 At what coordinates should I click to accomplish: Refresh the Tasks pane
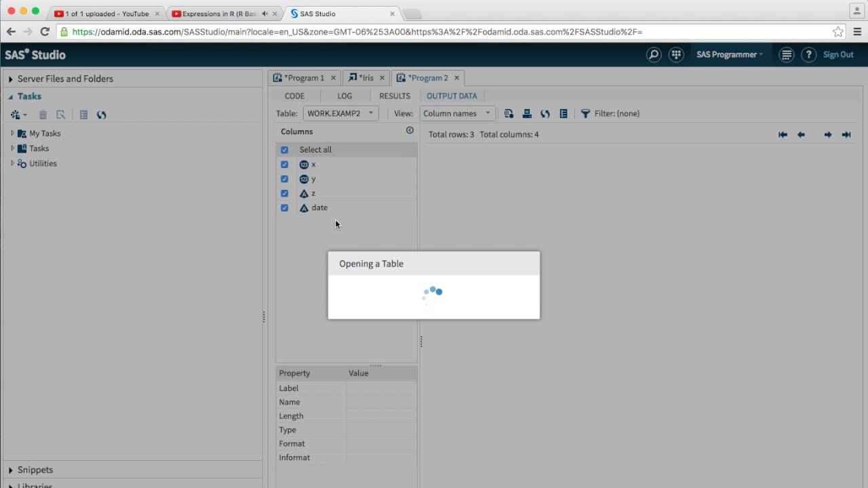click(x=102, y=115)
